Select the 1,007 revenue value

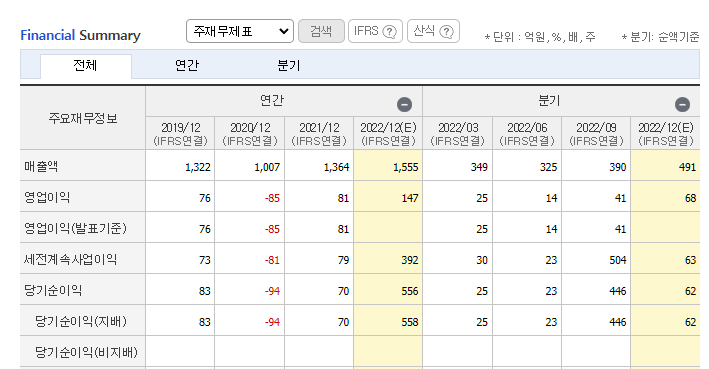267,167
